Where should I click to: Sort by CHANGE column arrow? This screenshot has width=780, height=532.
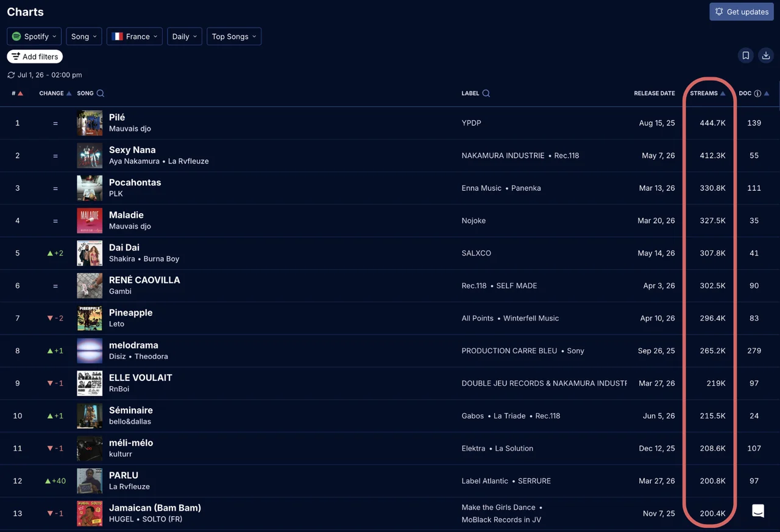[x=69, y=93]
